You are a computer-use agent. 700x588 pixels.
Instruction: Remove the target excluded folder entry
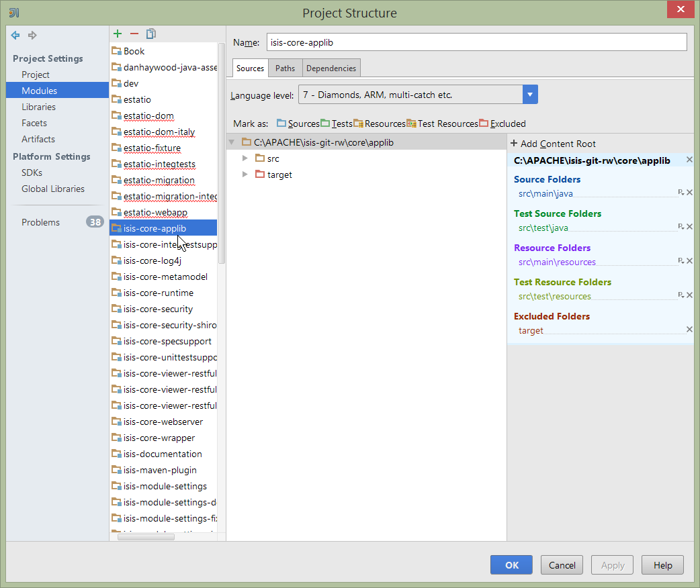689,330
